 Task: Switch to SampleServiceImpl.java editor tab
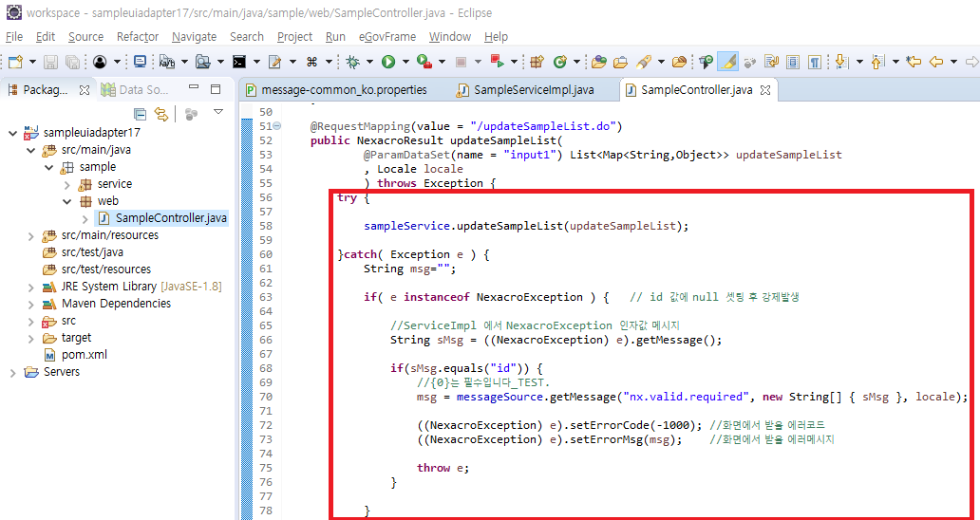coord(533,90)
